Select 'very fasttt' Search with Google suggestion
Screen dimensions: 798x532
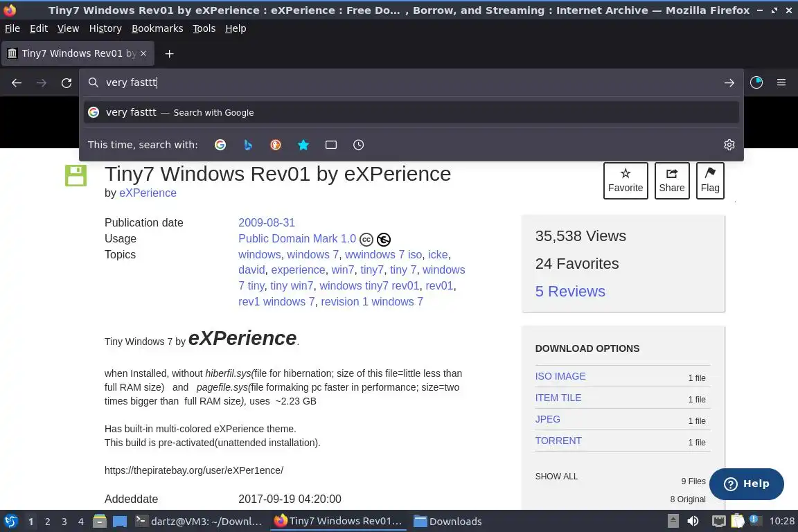click(x=411, y=112)
